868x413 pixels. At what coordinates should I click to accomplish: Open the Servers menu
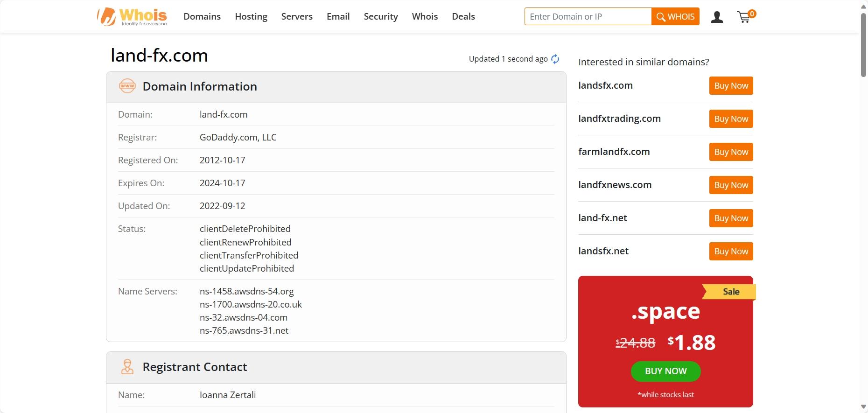click(x=297, y=16)
